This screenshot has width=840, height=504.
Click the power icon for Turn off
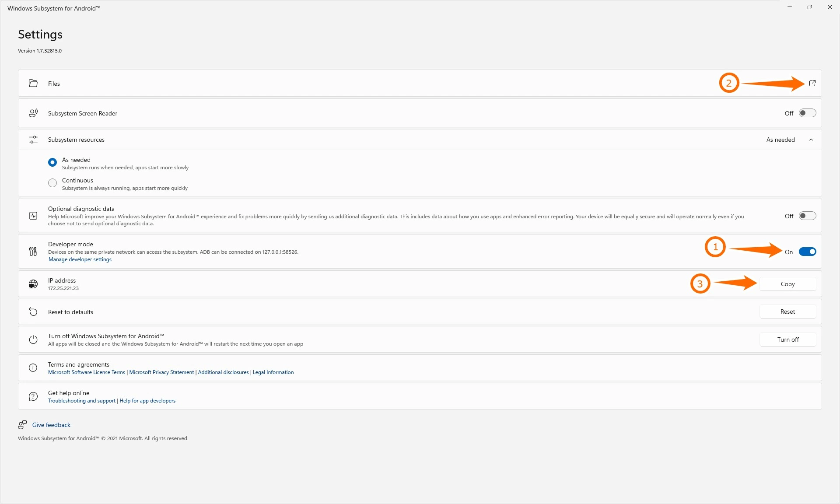pyautogui.click(x=33, y=339)
